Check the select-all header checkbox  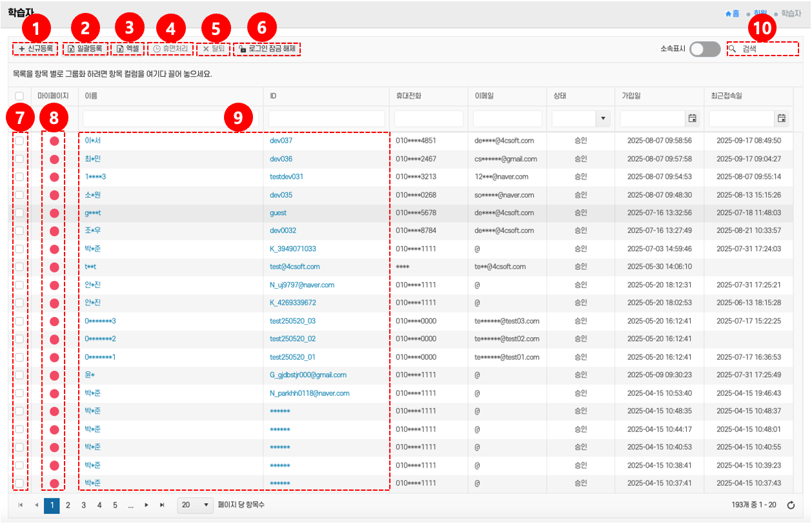click(19, 96)
